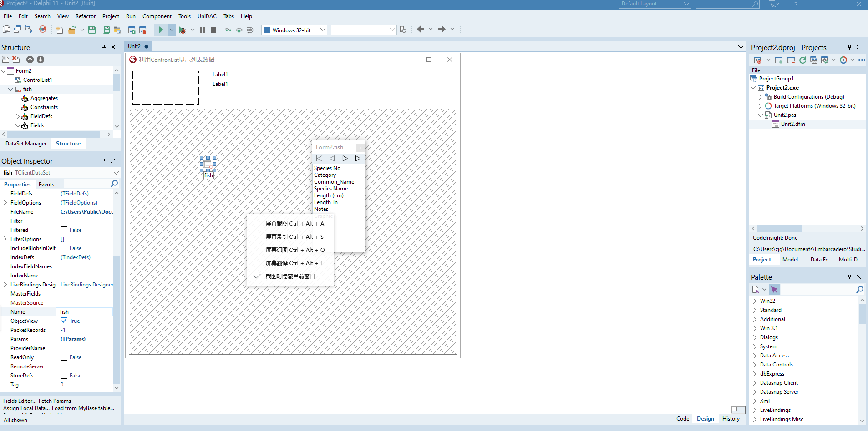This screenshot has height=431, width=868.
Task: Select Unit2.dfm in Projects tree
Action: pyautogui.click(x=793, y=124)
